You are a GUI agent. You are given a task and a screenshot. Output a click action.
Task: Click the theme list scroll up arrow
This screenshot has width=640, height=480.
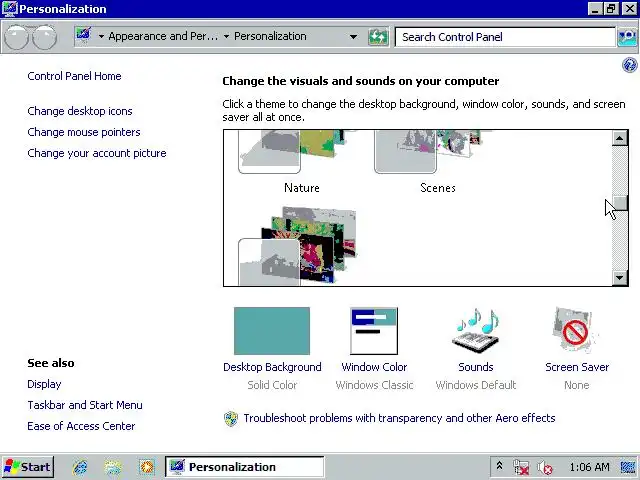point(620,138)
